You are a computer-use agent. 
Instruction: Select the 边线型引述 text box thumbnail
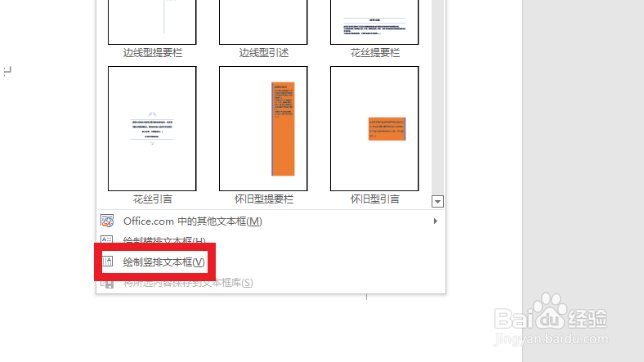tap(263, 22)
